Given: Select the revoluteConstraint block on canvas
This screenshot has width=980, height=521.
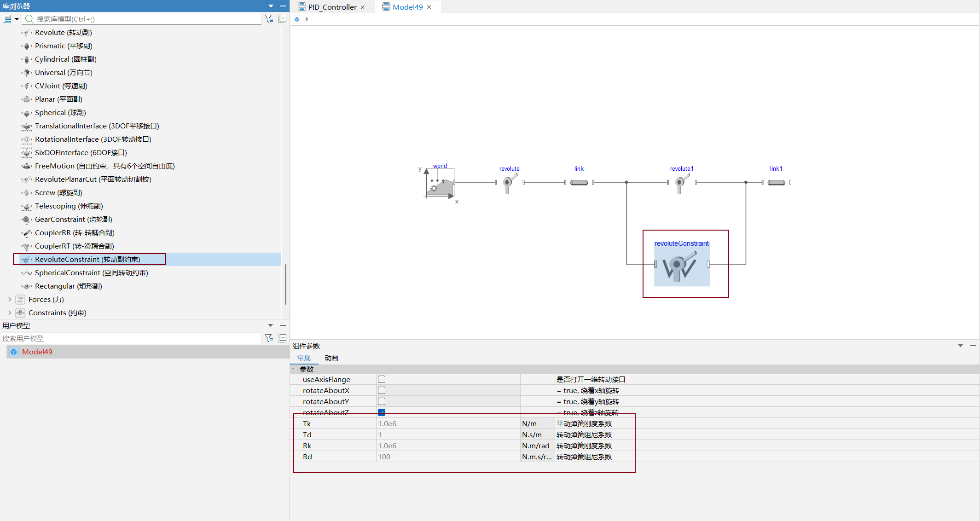Looking at the screenshot, I should [x=682, y=264].
